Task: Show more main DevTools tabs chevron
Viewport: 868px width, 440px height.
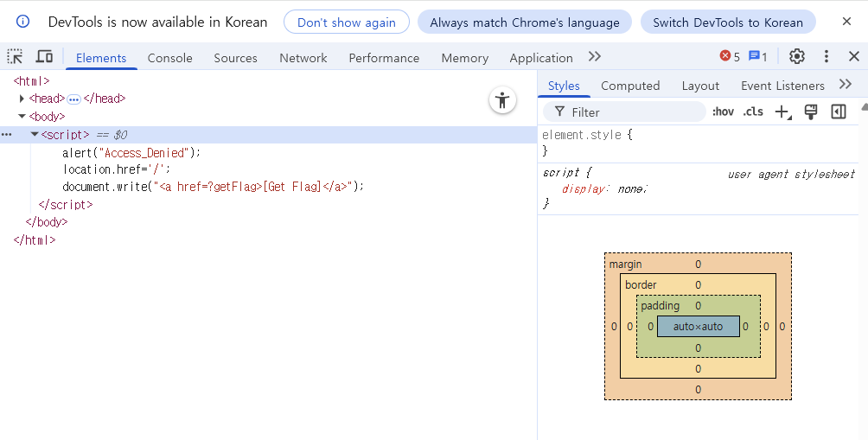Action: coord(595,57)
